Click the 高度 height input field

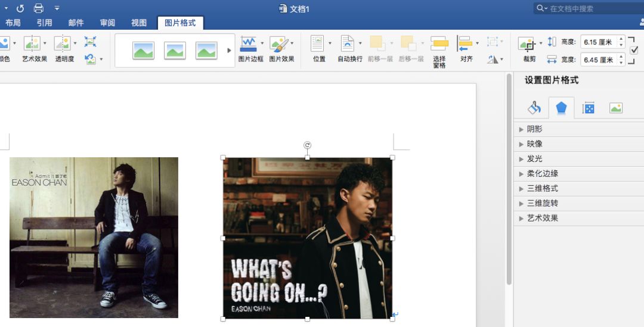[x=599, y=42]
